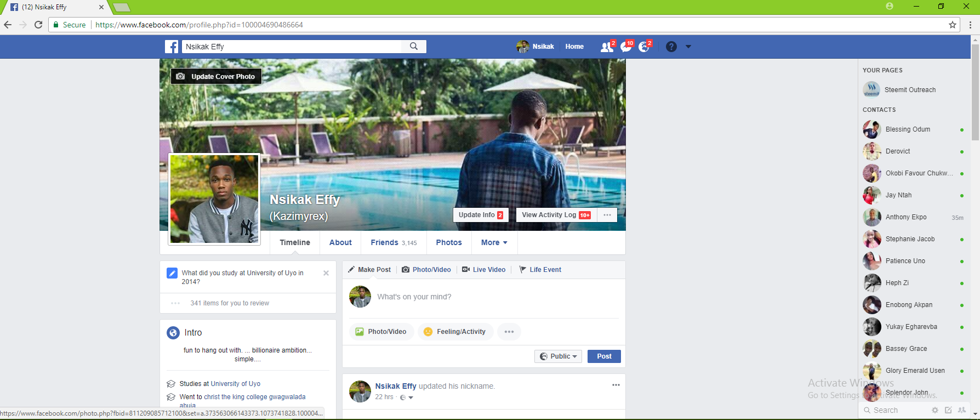Dismiss the University of Uyo question
Viewport: 980px width, 420px height.
click(326, 273)
